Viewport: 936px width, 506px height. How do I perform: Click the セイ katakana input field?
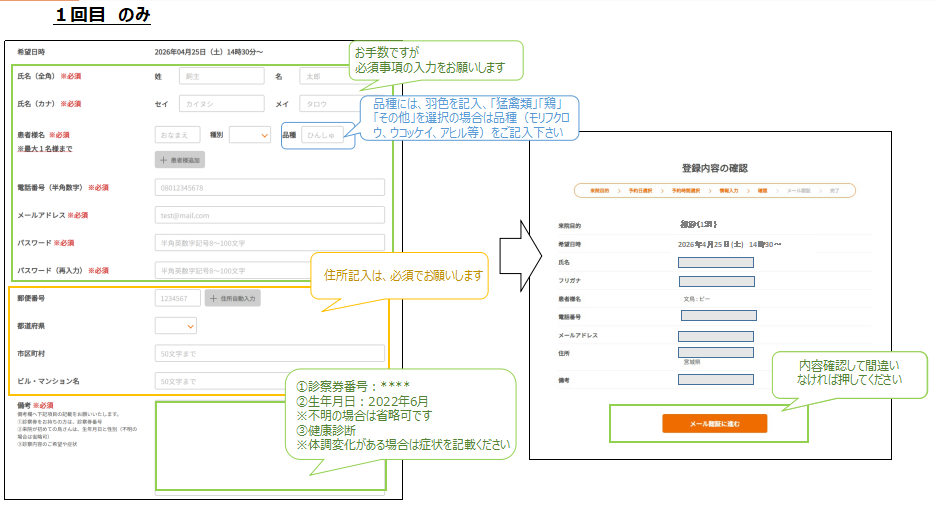click(x=221, y=103)
